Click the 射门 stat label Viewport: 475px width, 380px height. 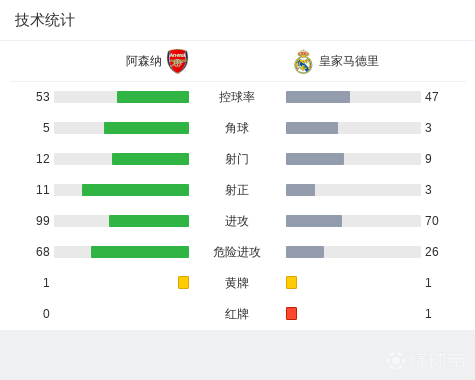[x=237, y=159]
